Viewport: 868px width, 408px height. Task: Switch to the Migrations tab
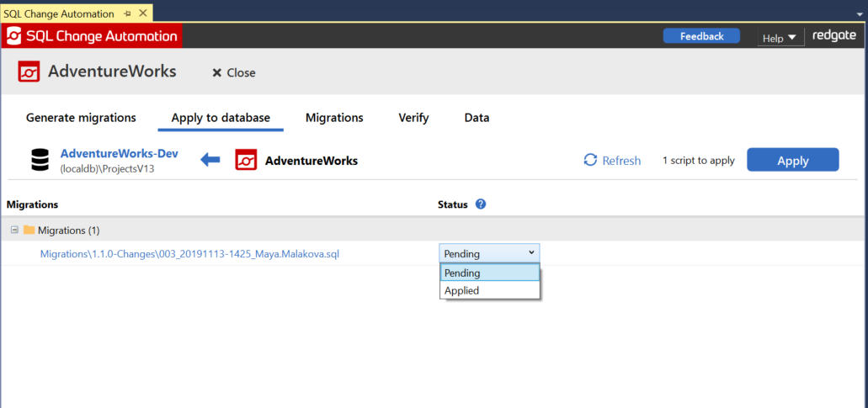click(x=334, y=118)
